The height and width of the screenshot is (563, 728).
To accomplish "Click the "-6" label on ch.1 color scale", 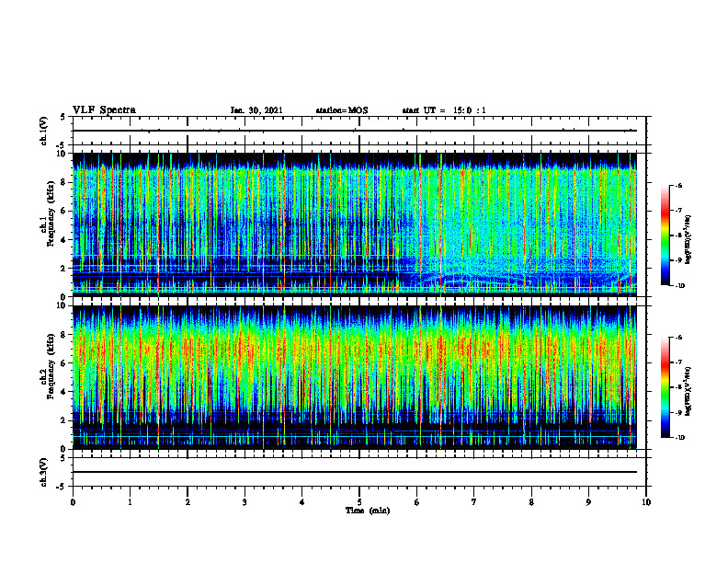I will pos(678,185).
